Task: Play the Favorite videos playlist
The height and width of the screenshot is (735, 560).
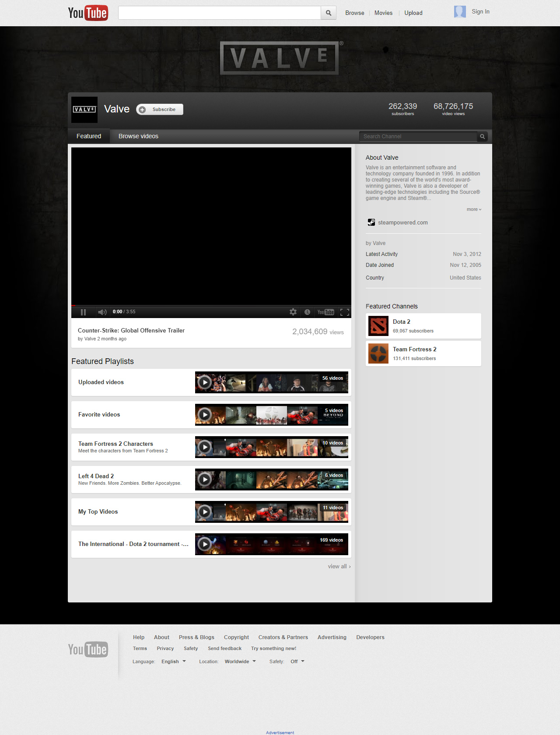Action: coord(204,415)
